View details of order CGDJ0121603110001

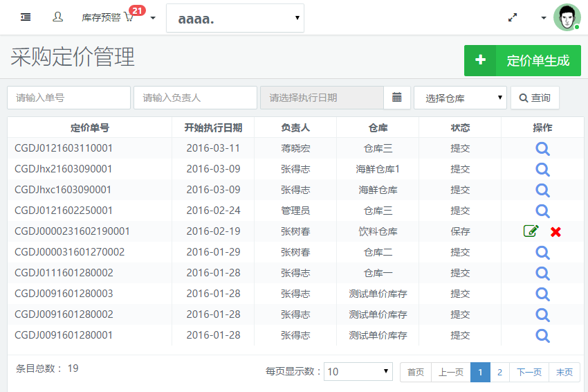[542, 148]
